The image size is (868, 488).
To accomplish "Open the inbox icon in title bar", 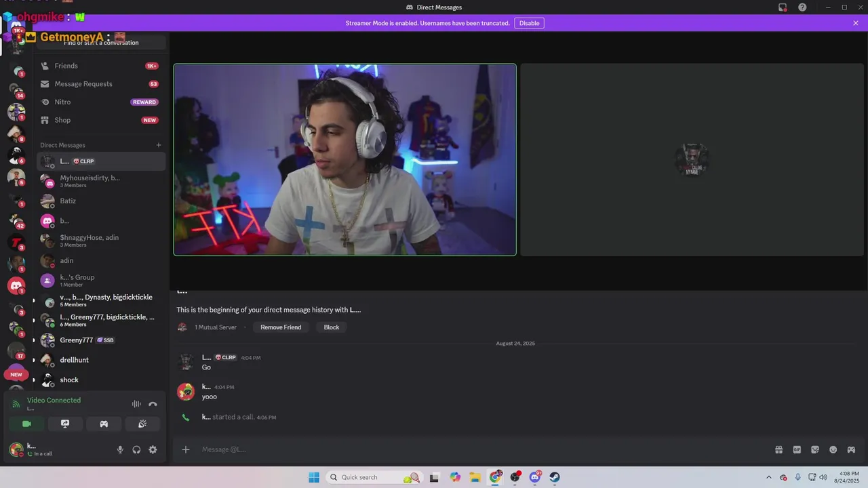I will (783, 7).
